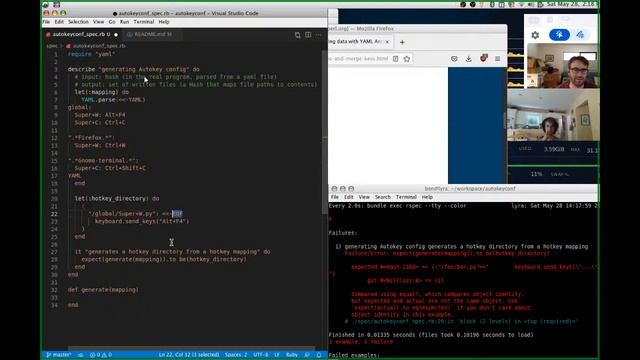Image resolution: width=640 pixels, height=360 pixels.
Task: Change indentation via Spaces: 2
Action: (x=236, y=355)
